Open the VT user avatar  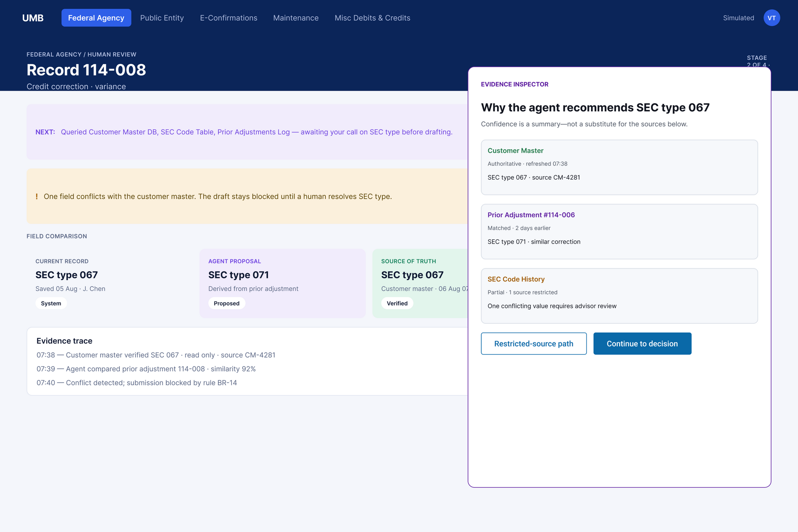771,18
